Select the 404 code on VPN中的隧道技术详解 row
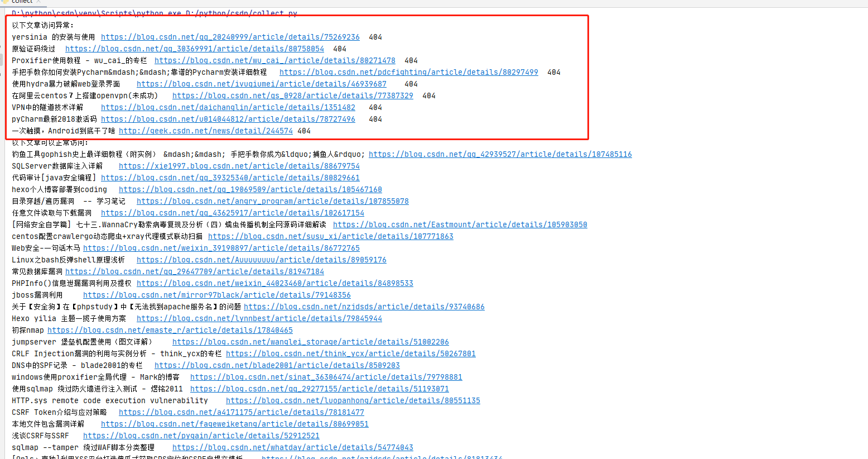This screenshot has height=459, width=868. click(x=375, y=107)
